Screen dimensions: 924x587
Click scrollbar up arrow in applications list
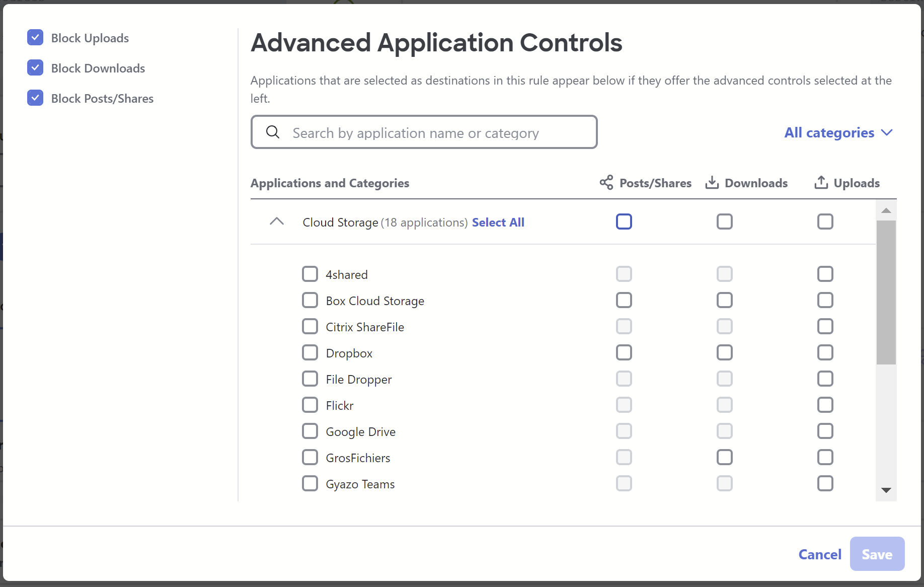[x=886, y=210]
